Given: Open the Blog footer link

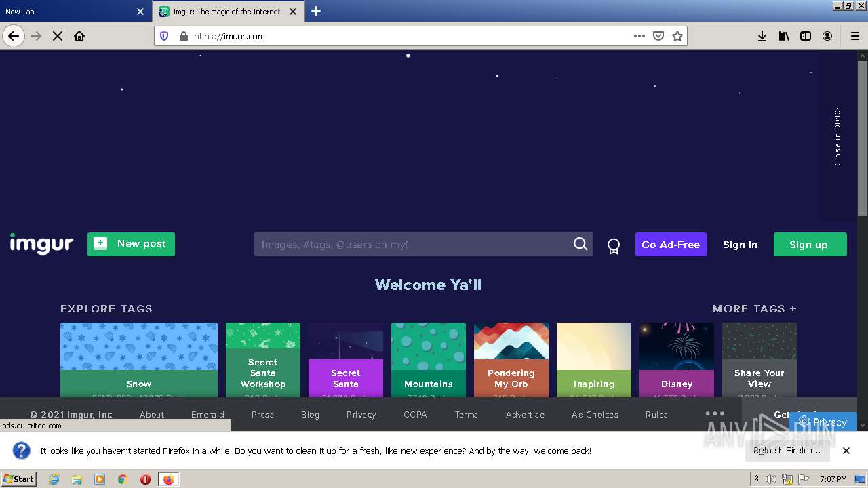Looking at the screenshot, I should [x=310, y=415].
